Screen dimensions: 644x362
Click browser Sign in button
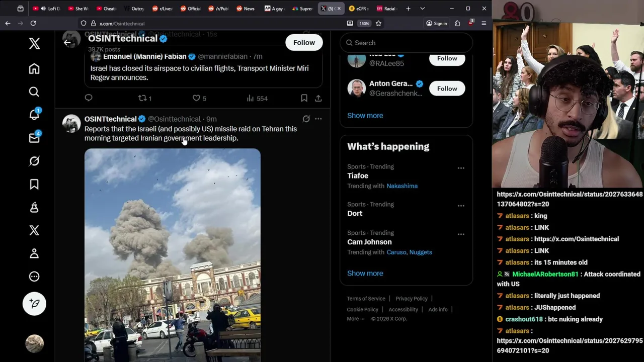pyautogui.click(x=436, y=23)
